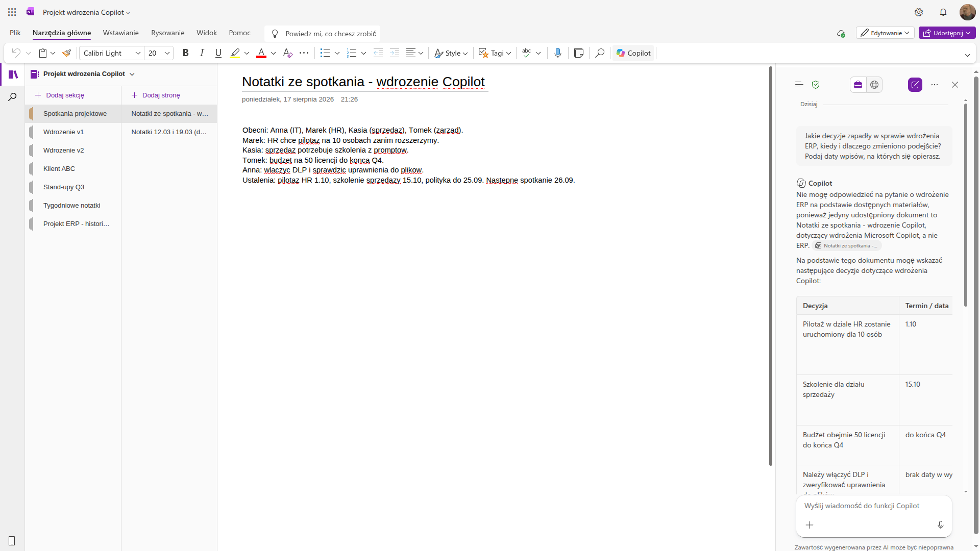Open the app launcher waffle icon
Screen dimensions: 980x551
[x=12, y=12]
